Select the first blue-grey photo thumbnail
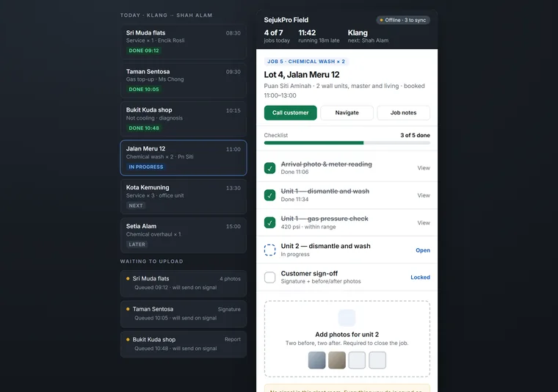The height and width of the screenshot is (392, 558). (316, 360)
